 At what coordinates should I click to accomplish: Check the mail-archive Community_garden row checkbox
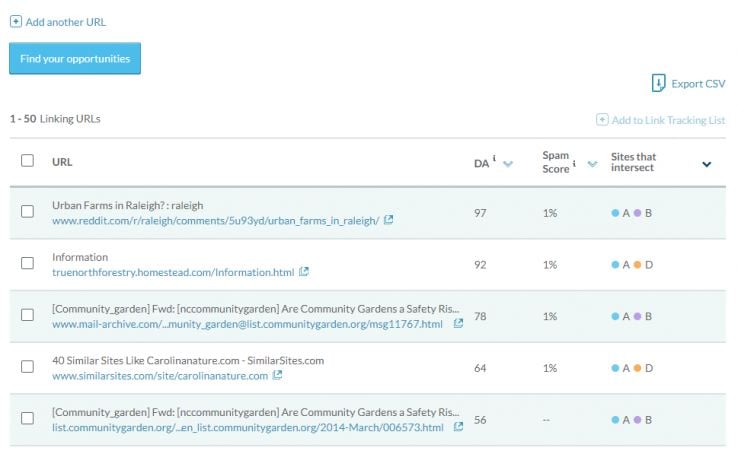tap(27, 315)
